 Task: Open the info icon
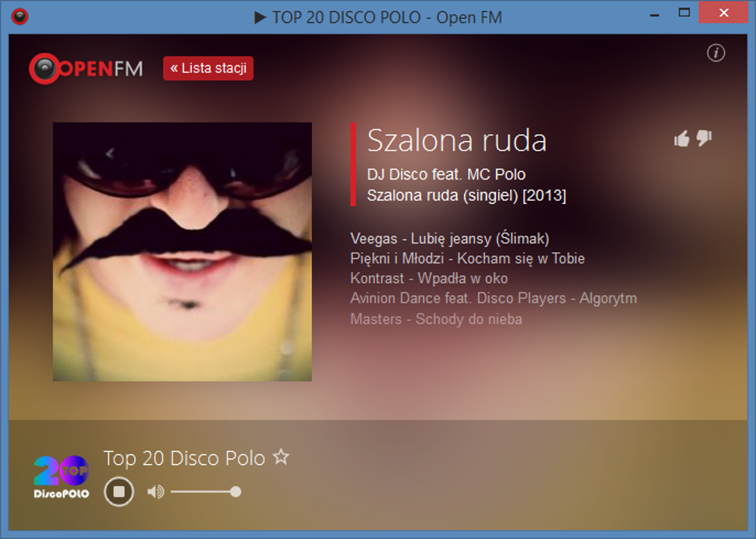tap(716, 53)
